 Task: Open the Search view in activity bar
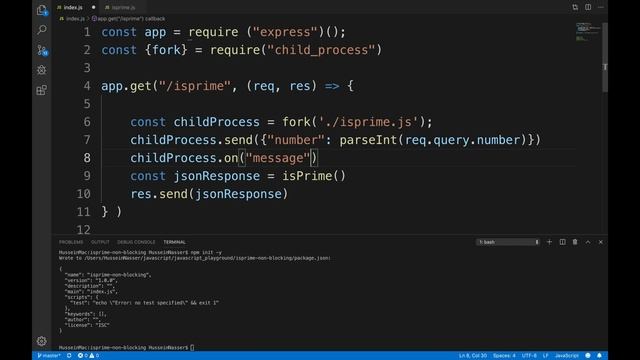[x=42, y=30]
